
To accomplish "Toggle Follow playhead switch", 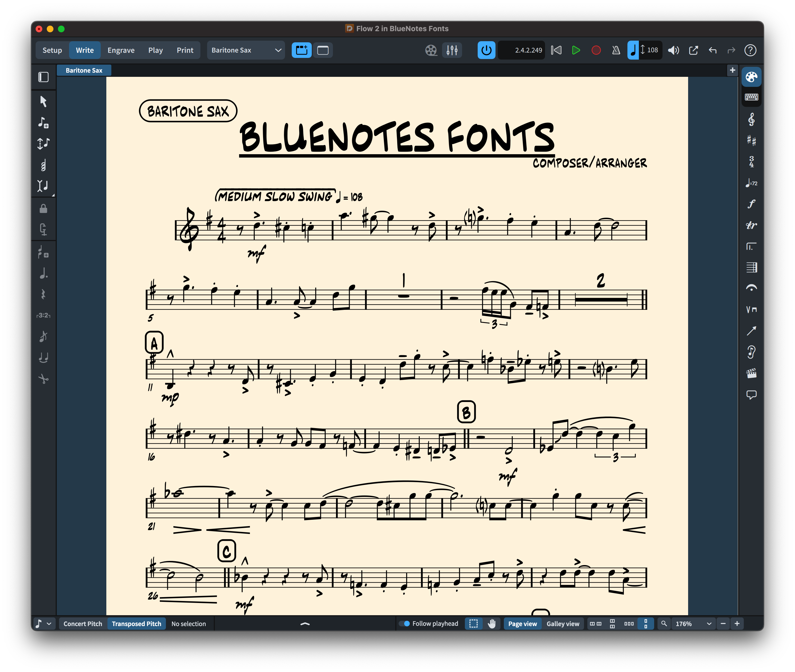I will click(x=404, y=624).
